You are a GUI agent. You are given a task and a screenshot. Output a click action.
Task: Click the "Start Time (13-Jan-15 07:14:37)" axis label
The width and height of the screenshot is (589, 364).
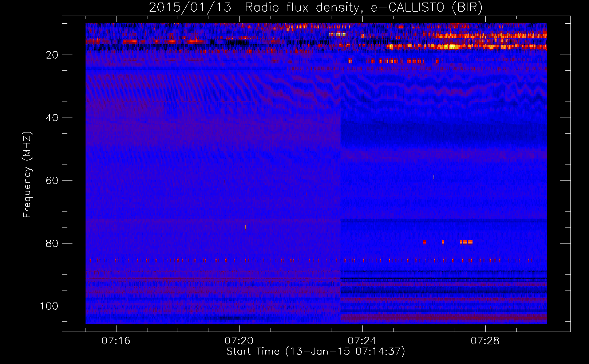[x=316, y=352]
